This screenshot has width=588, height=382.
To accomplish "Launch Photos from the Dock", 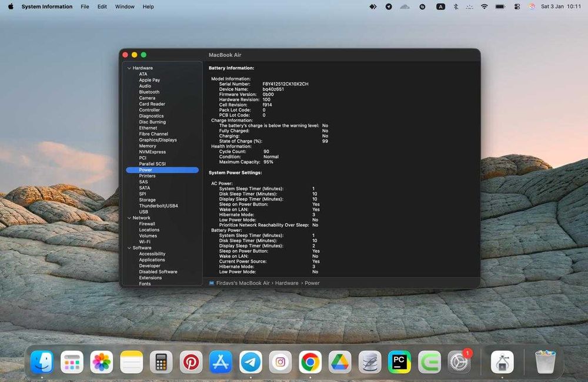I will tap(101, 362).
